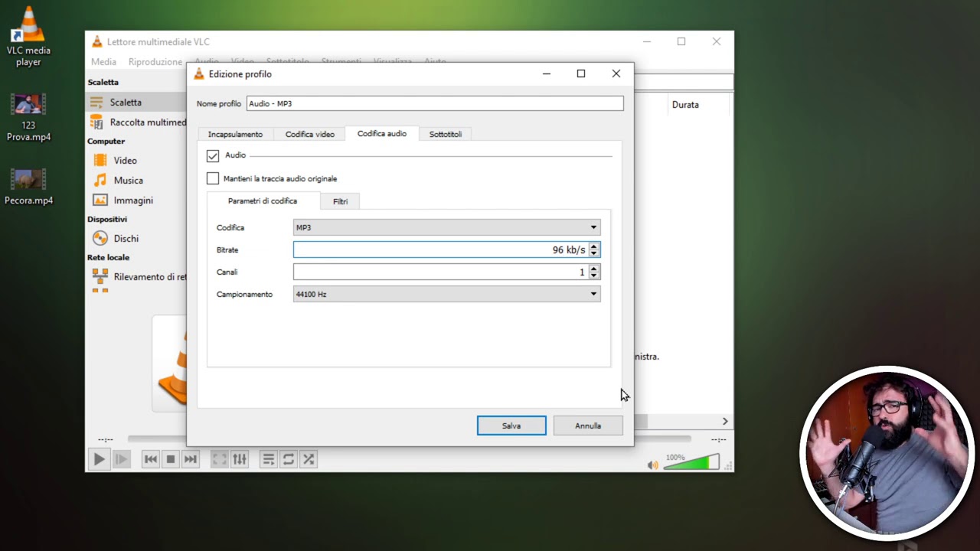
Task: Open extended settings equalizer icon
Action: pos(240,459)
